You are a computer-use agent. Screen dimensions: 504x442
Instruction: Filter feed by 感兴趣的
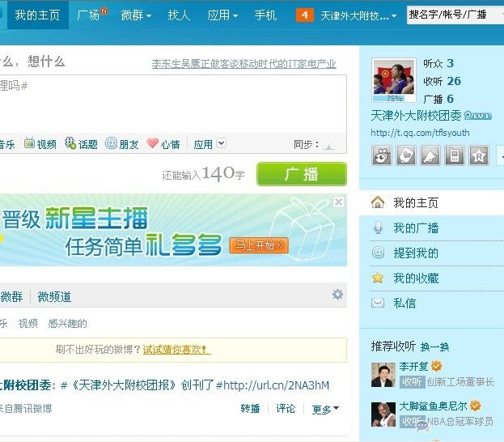click(x=67, y=323)
